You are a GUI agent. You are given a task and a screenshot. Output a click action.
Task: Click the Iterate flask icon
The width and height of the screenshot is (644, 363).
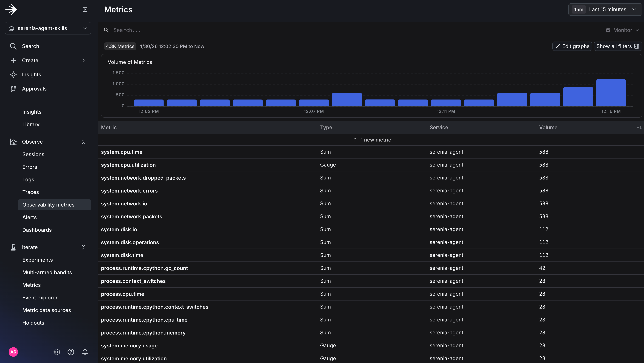coord(13,247)
